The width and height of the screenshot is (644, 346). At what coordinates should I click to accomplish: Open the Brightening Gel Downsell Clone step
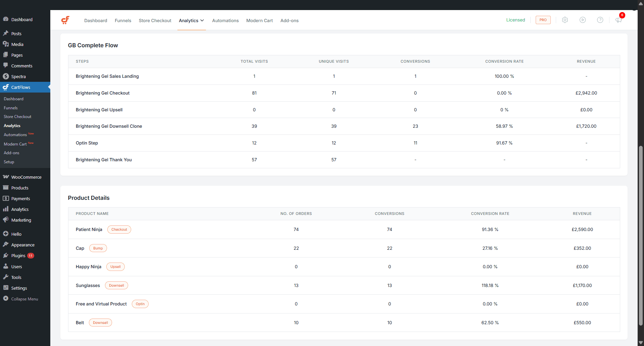109,126
